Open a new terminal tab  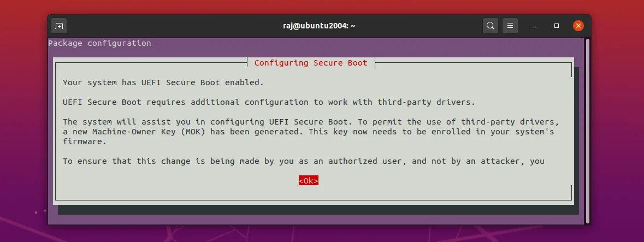tap(59, 26)
